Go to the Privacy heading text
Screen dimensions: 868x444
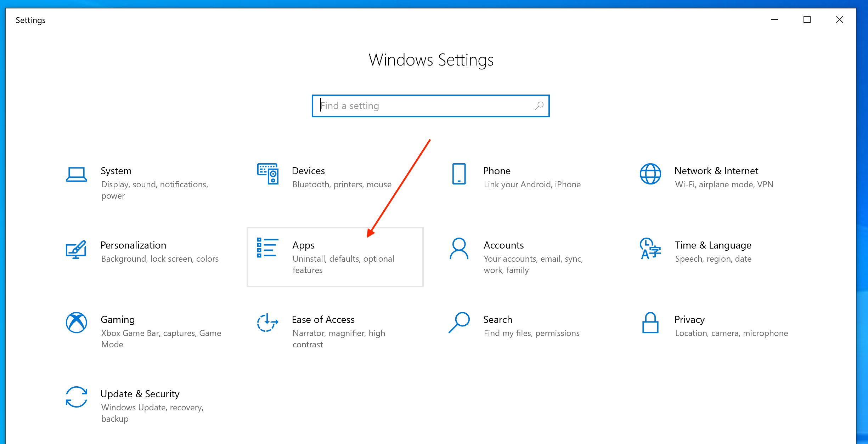[689, 319]
